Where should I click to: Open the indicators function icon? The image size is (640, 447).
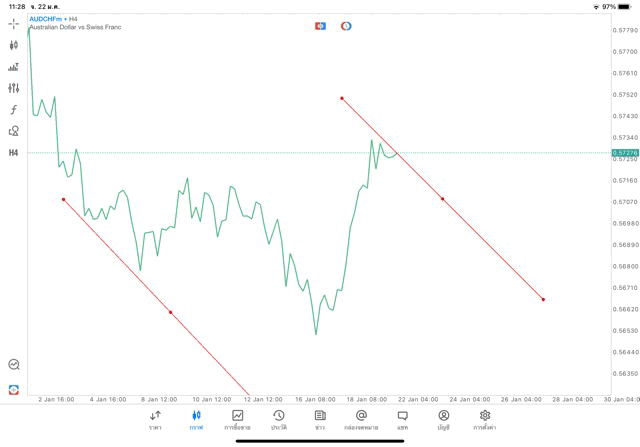(x=13, y=109)
